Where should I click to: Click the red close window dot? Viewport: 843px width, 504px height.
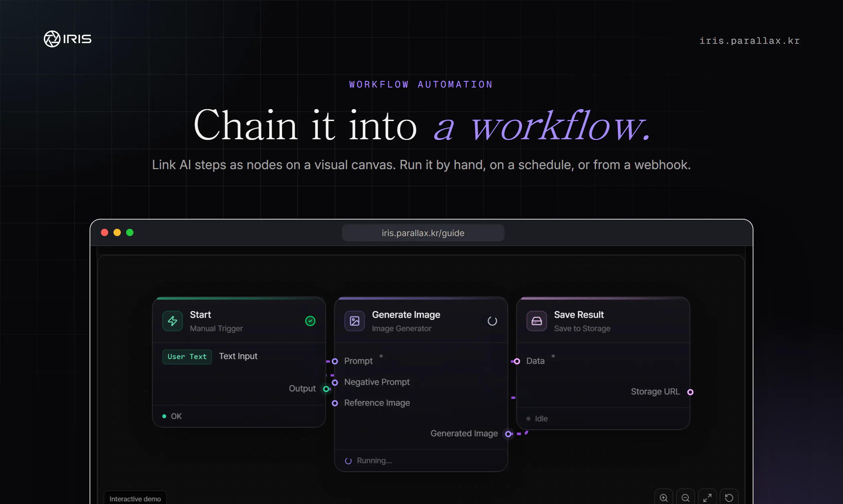[105, 232]
